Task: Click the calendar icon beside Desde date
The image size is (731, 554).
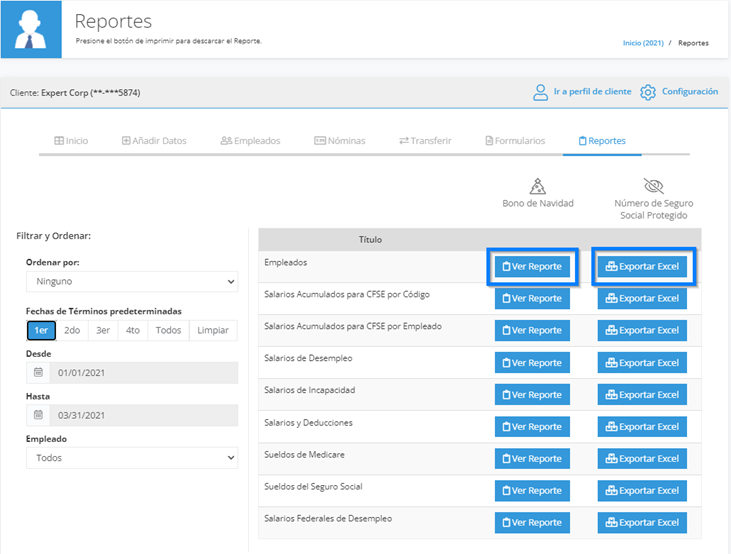Action: click(38, 373)
